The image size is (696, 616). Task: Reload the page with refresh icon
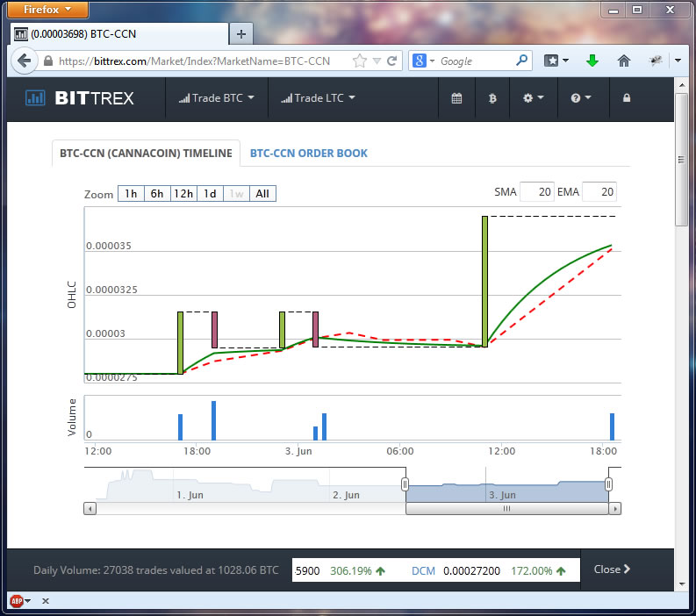coord(391,61)
